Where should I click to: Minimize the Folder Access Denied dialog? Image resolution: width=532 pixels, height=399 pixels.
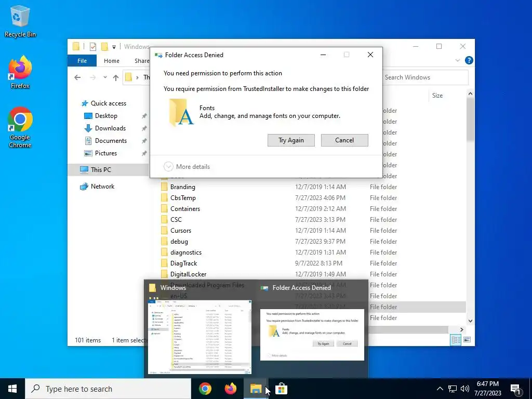tap(323, 55)
